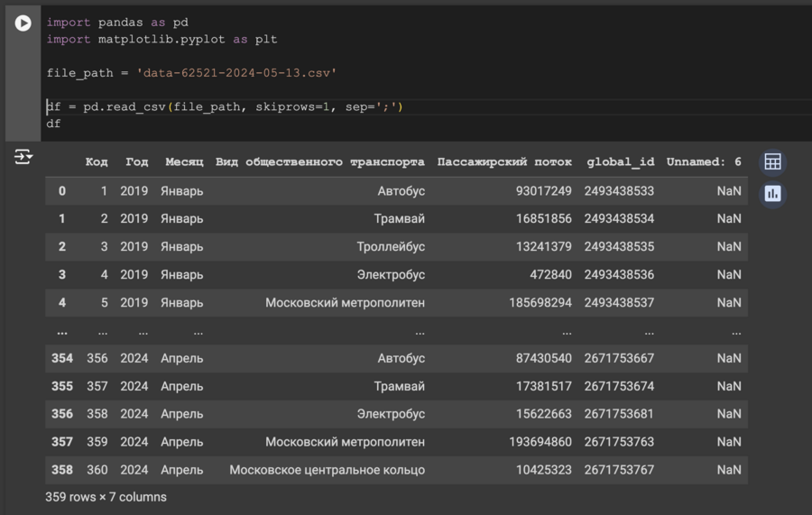Click the ellipsis row in the table

(x=397, y=331)
